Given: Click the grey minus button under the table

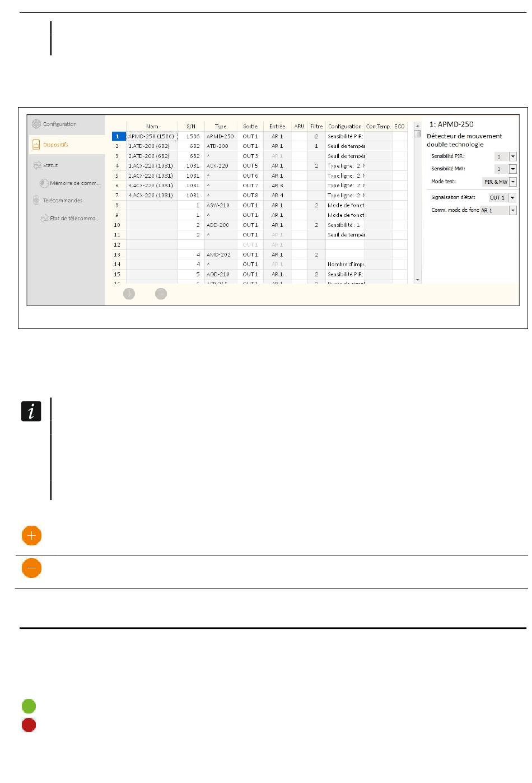Looking at the screenshot, I should click(161, 294).
